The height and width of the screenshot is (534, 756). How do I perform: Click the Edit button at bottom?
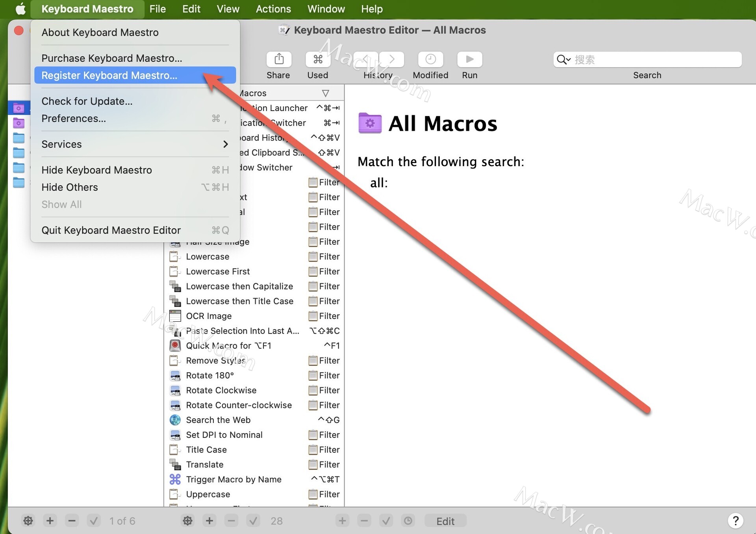445,521
